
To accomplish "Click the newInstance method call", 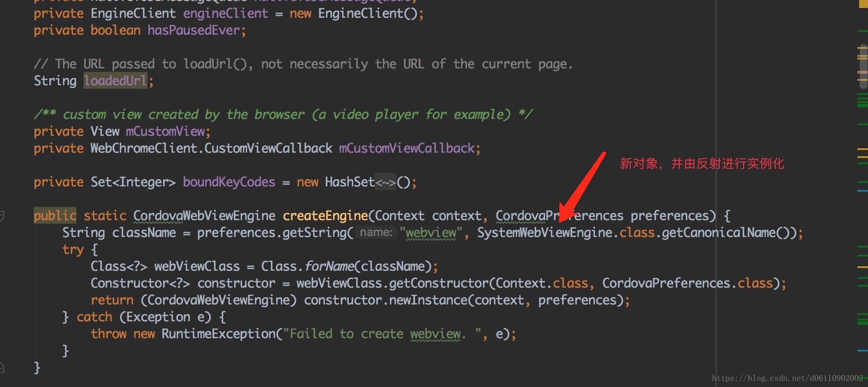I will [428, 300].
